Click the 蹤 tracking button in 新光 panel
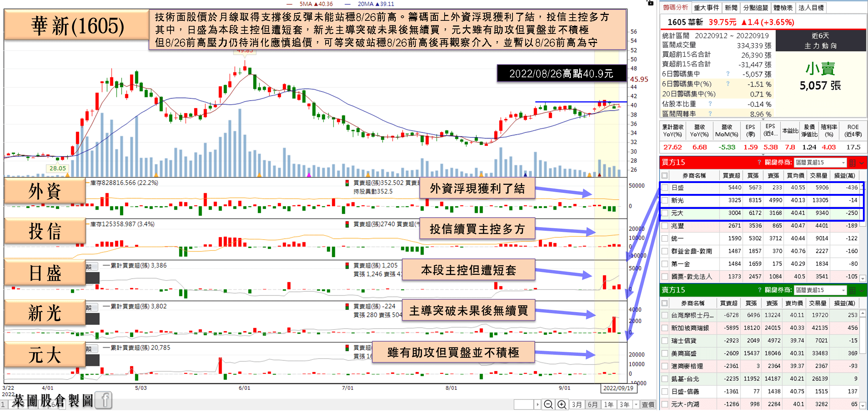This screenshot has width=868, height=420. [x=92, y=308]
